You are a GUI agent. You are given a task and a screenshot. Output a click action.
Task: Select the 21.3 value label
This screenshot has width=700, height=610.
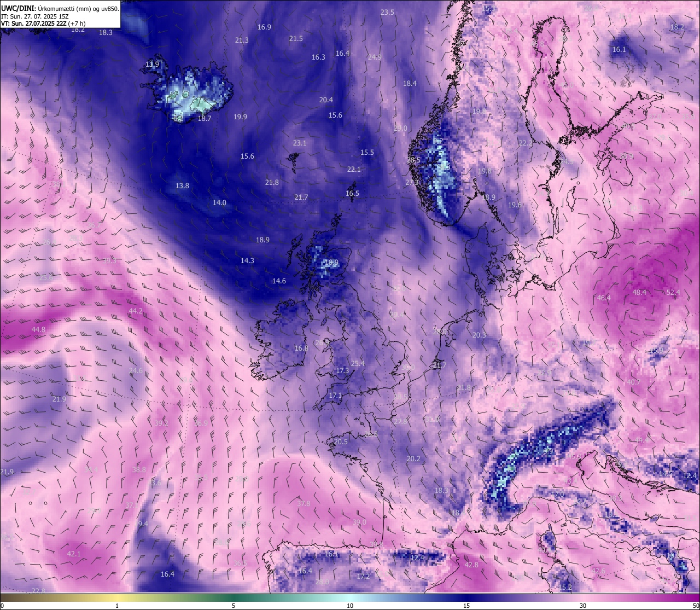[242, 40]
